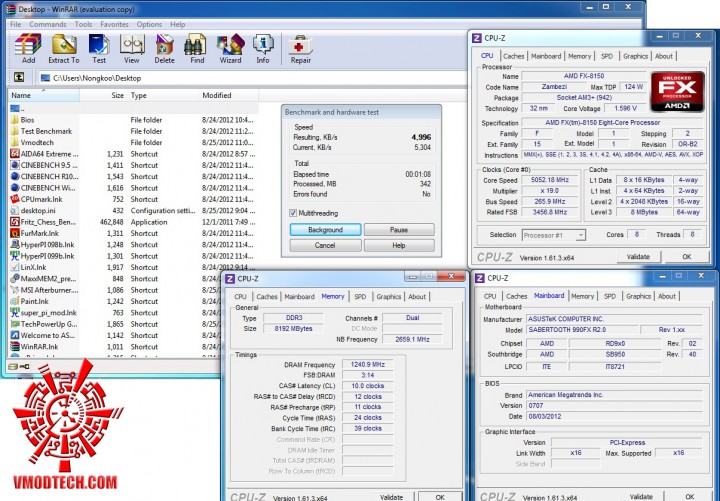The height and width of the screenshot is (501, 720).
Task: Select MaxxMEM2_pre shortcut
Action: pyautogui.click(x=43, y=279)
